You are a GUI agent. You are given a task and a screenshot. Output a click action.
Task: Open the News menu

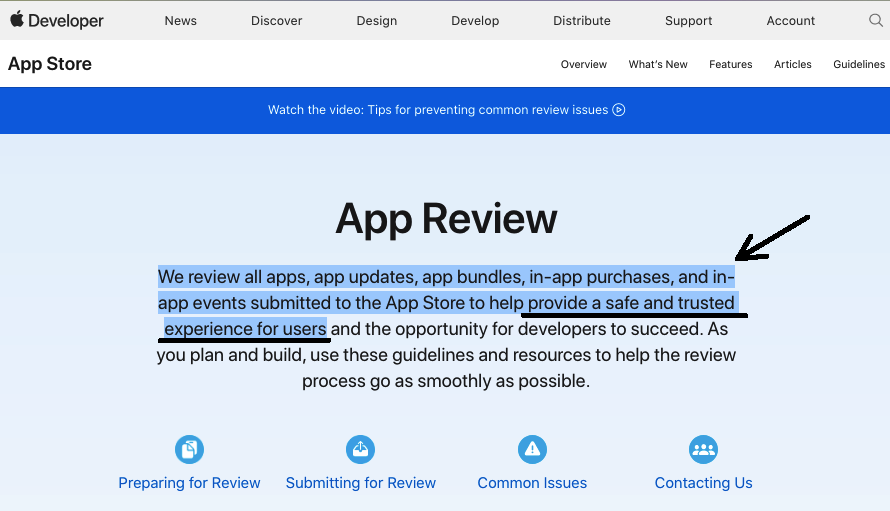[180, 20]
